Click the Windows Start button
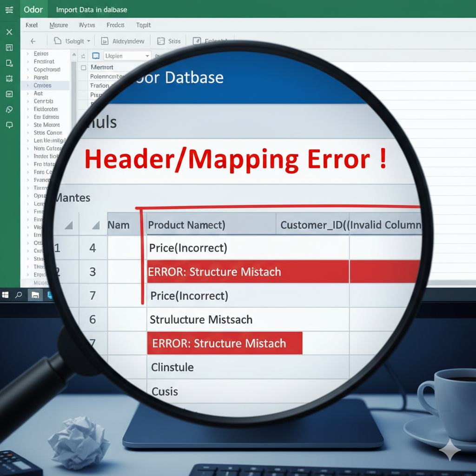 [6, 295]
